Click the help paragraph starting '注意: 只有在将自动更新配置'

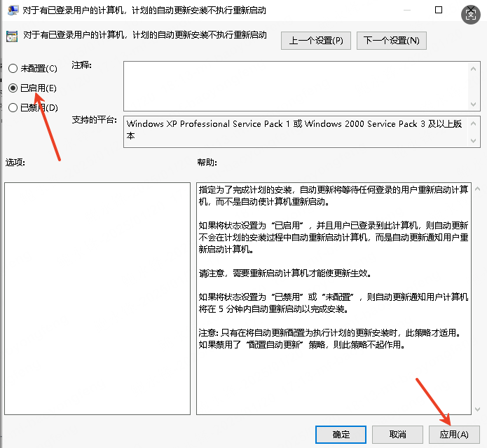point(331,339)
